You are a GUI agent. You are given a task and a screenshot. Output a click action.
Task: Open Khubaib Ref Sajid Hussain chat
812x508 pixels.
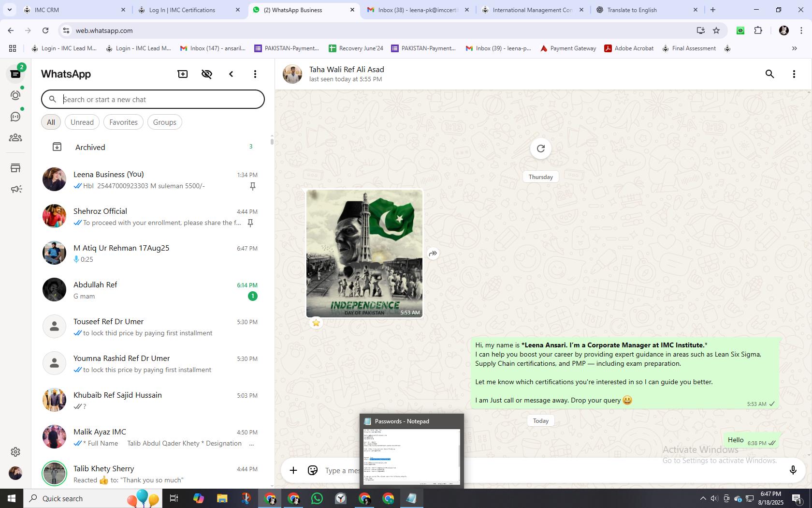pos(153,400)
